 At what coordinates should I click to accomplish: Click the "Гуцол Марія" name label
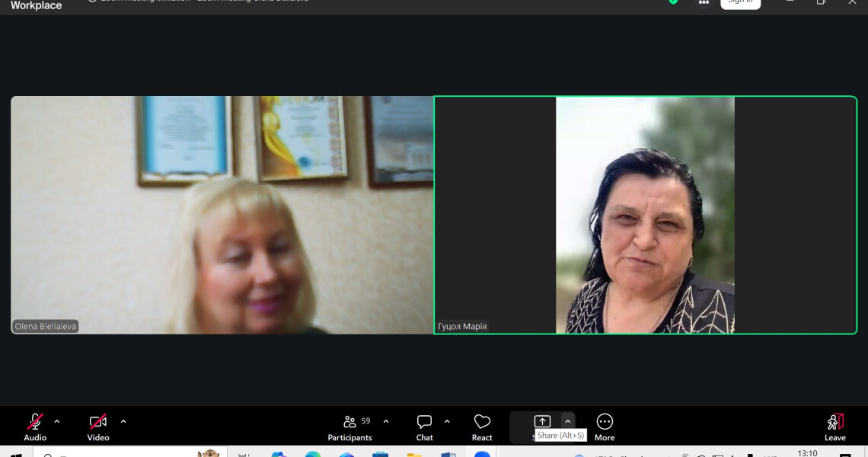(462, 326)
